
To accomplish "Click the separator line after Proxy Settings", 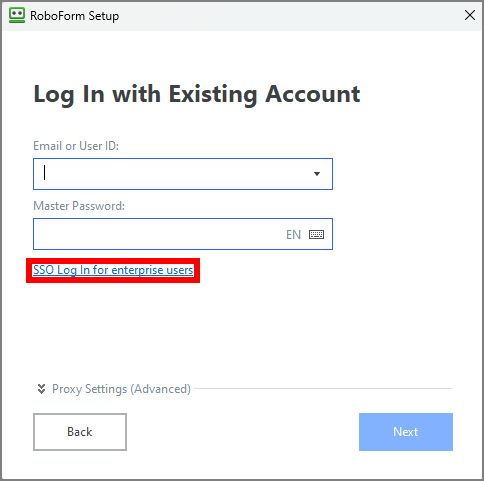I will coord(323,388).
